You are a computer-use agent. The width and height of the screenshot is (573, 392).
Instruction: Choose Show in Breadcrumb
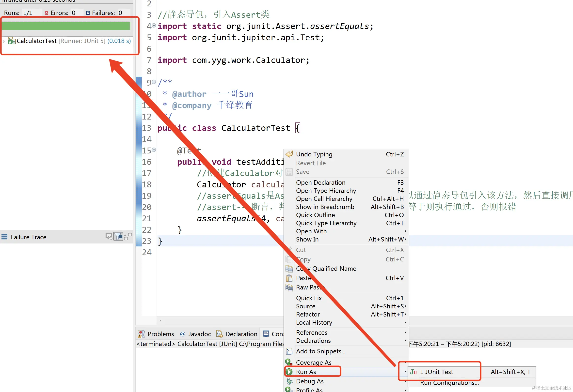click(x=346, y=207)
